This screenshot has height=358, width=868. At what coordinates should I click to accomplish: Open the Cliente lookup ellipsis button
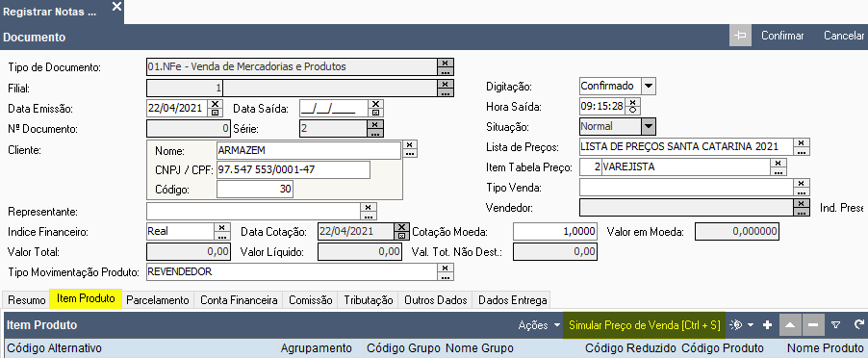pyautogui.click(x=410, y=153)
